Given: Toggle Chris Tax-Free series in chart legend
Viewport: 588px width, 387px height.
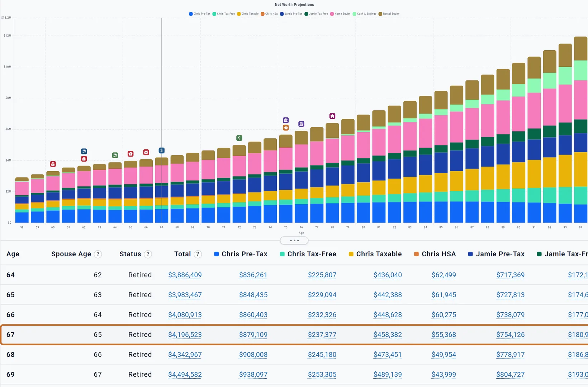Looking at the screenshot, I should click(224, 14).
